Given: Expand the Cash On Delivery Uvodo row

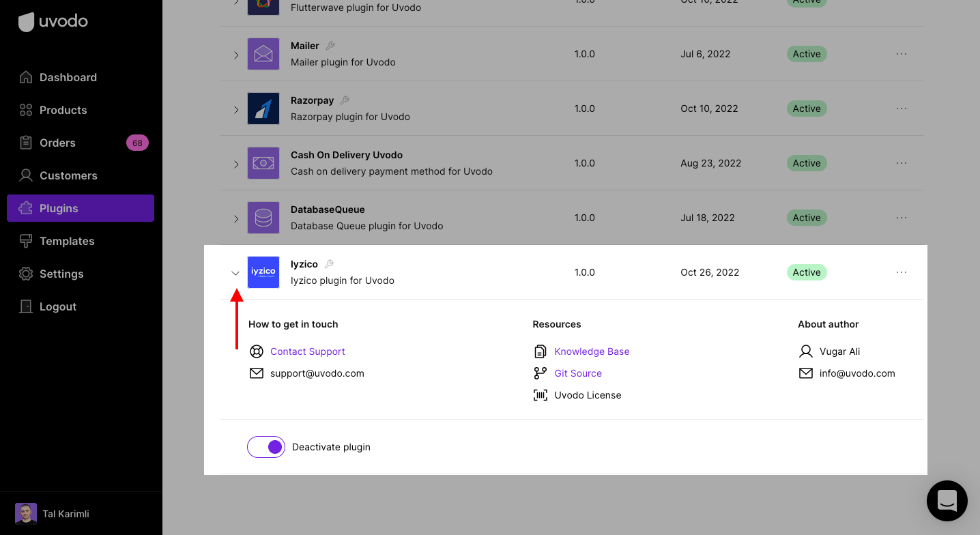Looking at the screenshot, I should (236, 164).
